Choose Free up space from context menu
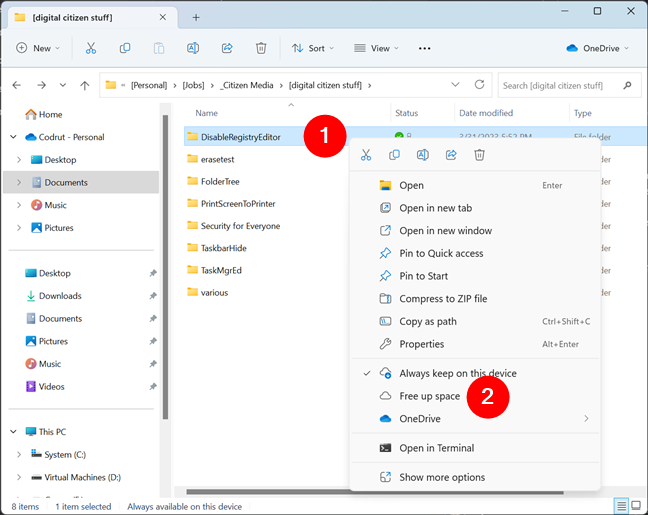 tap(430, 396)
